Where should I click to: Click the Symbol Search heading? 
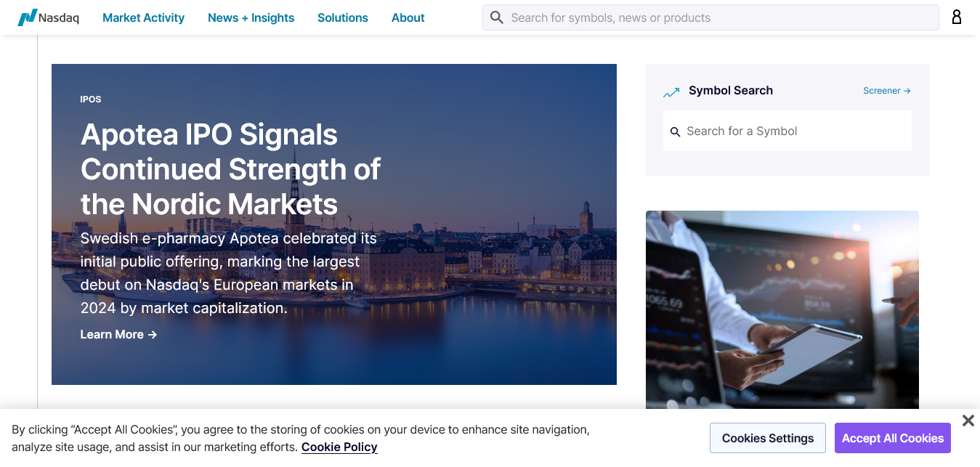(x=730, y=90)
